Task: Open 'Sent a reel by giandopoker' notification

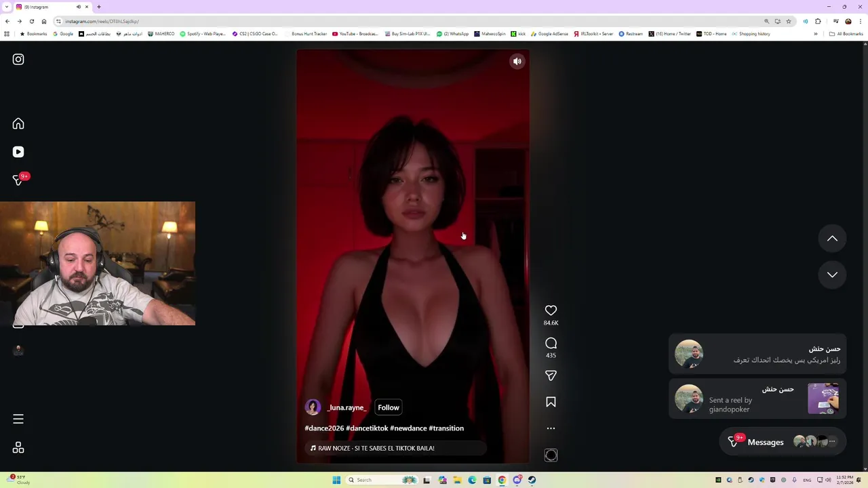Action: pyautogui.click(x=757, y=399)
